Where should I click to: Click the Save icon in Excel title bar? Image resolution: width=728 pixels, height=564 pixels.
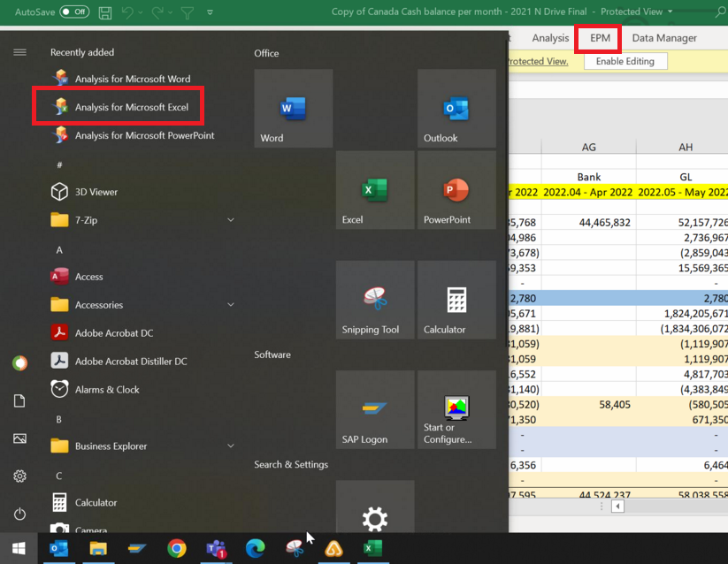click(x=105, y=12)
